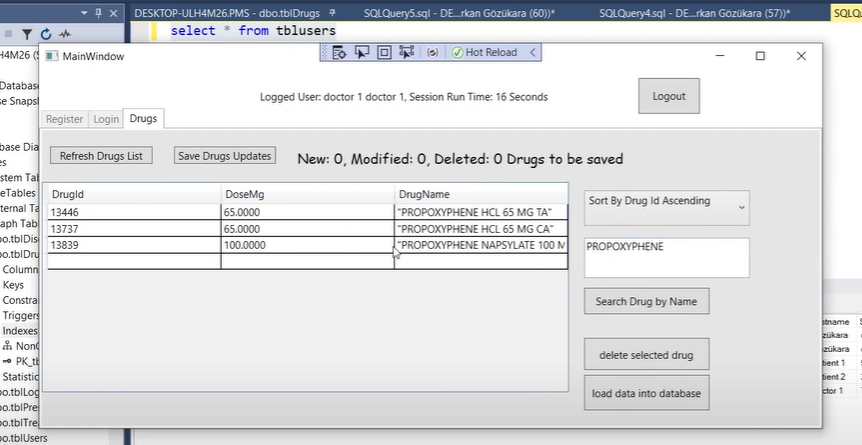Click the Live Visual Tree icon in debug toolbar
Image resolution: width=862 pixels, height=445 pixels.
click(x=339, y=52)
